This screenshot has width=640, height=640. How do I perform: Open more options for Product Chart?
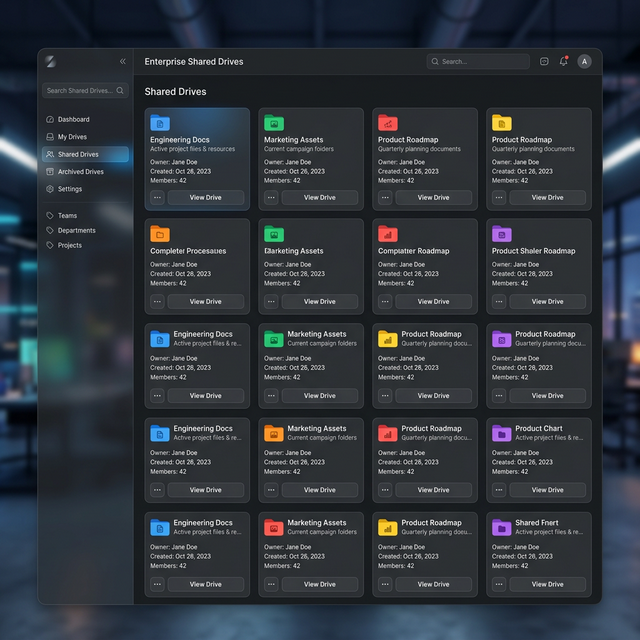tap(499, 490)
